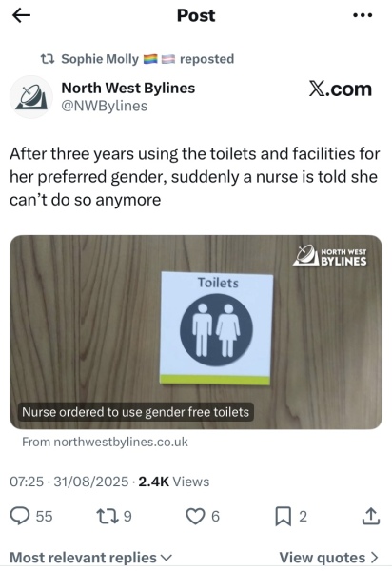Share the post via upload arrow icon
Screen dimensions: 392x571
[x=371, y=517]
